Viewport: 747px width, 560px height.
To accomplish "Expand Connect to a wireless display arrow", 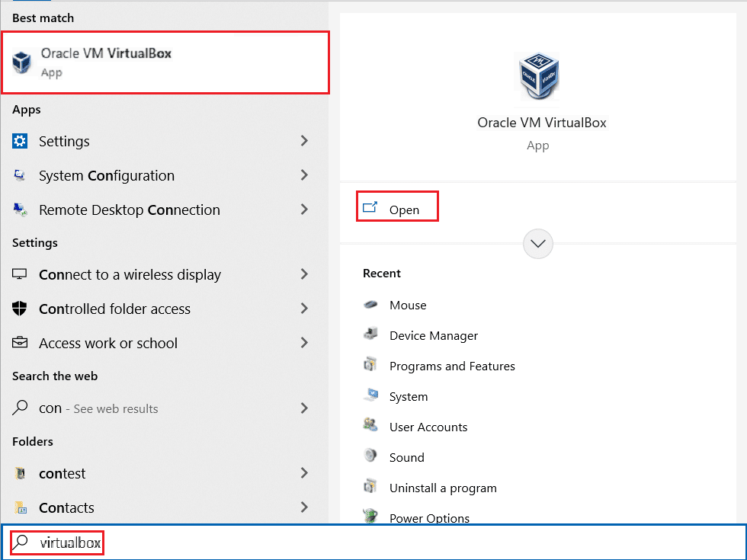I will pos(304,274).
